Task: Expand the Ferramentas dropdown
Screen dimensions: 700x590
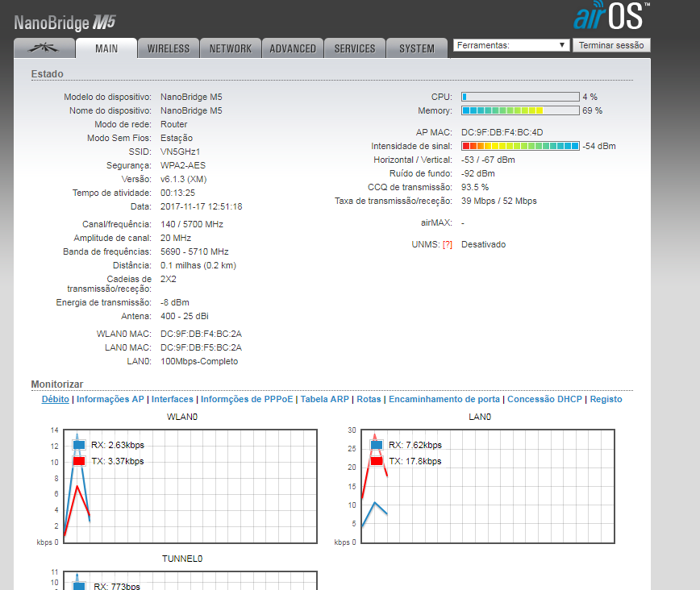Action: [511, 45]
